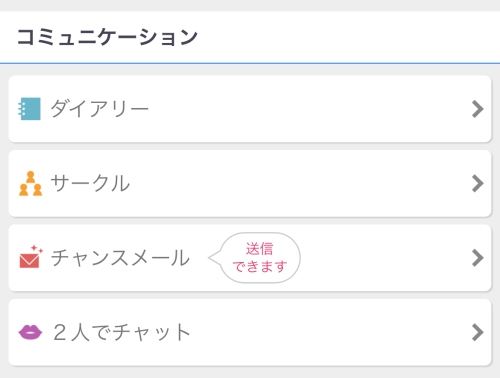Image resolution: width=500 pixels, height=378 pixels.
Task: Open the ダイアリー row chevron
Action: click(x=478, y=109)
